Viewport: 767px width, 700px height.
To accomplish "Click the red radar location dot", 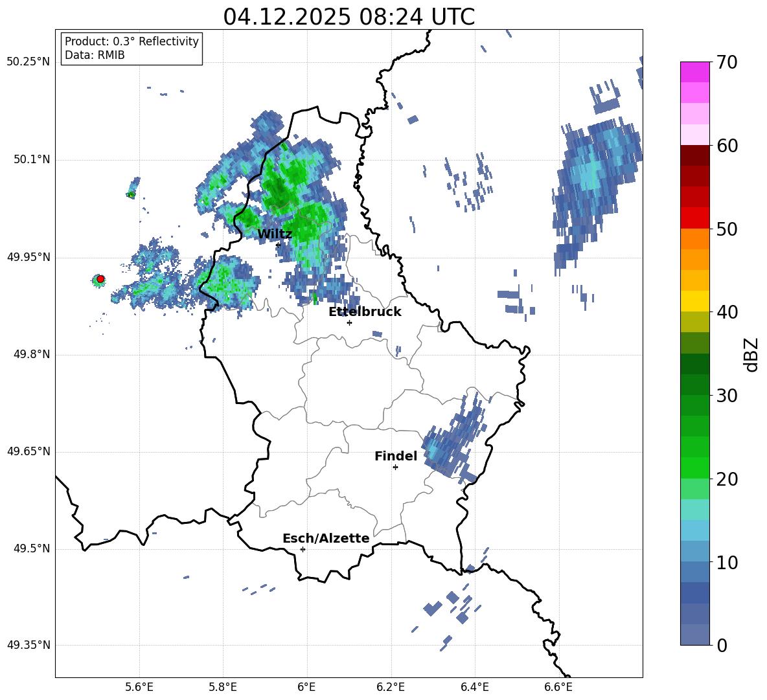I will coord(100,279).
